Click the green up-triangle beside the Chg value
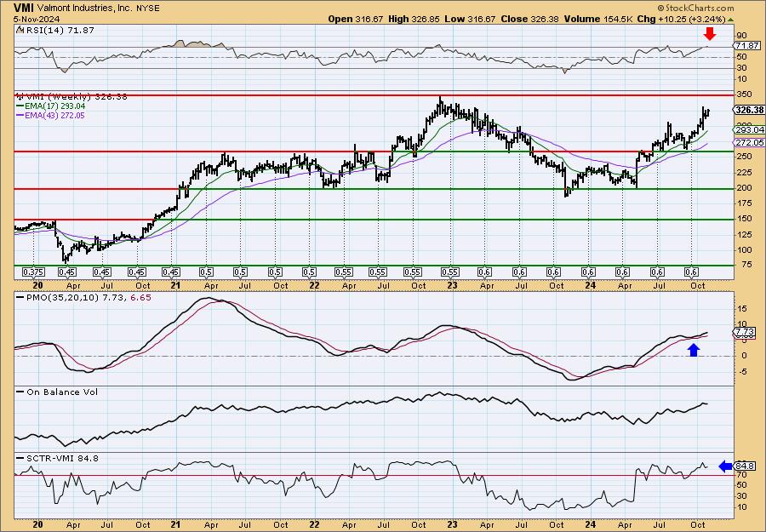 730,20
